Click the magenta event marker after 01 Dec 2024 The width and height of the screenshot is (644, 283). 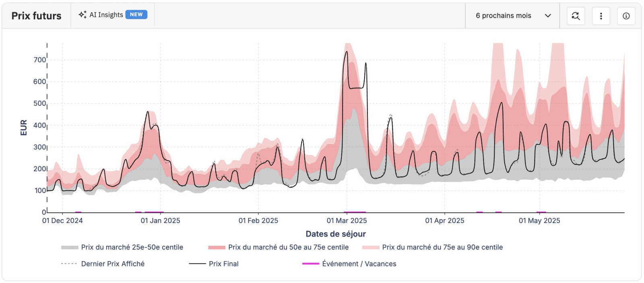pyautogui.click(x=78, y=212)
